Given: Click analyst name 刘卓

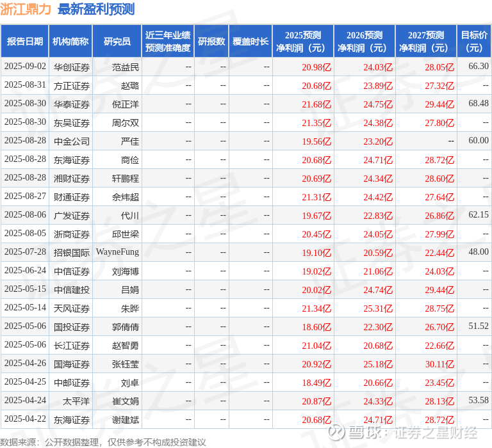Looking at the screenshot, I should 130,383.
